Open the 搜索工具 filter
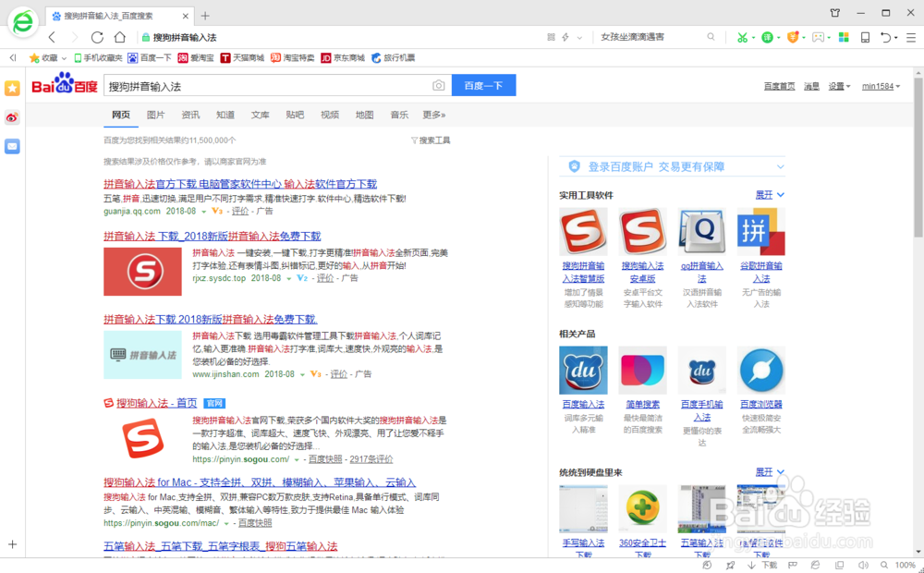The height and width of the screenshot is (573, 924). coord(431,140)
